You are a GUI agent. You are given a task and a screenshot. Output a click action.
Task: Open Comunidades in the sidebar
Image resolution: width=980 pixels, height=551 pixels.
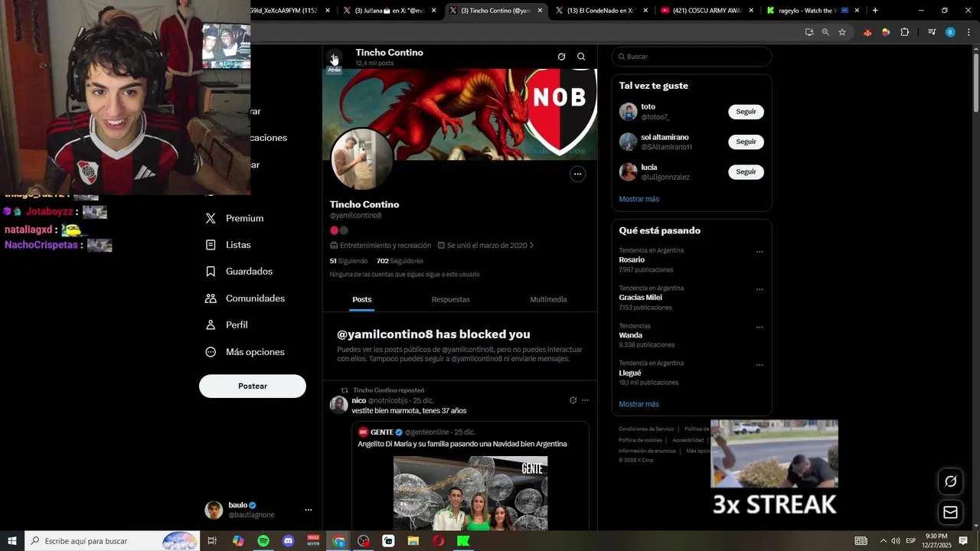(245, 298)
